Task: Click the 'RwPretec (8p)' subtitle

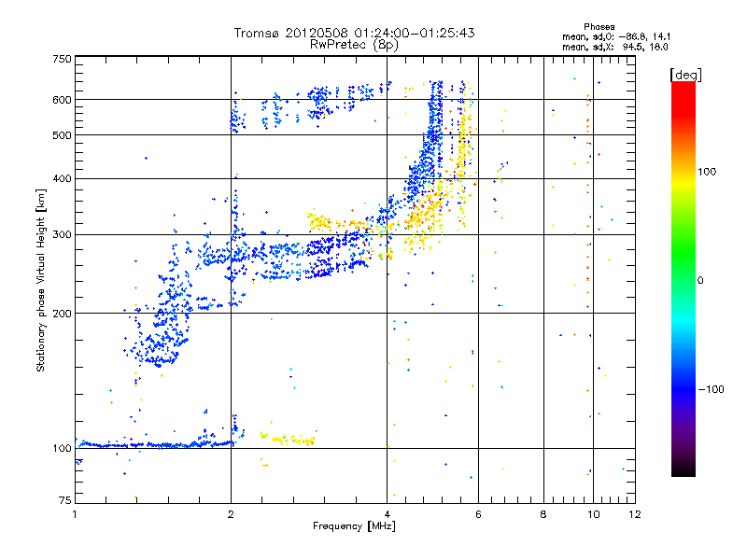Action: point(354,45)
